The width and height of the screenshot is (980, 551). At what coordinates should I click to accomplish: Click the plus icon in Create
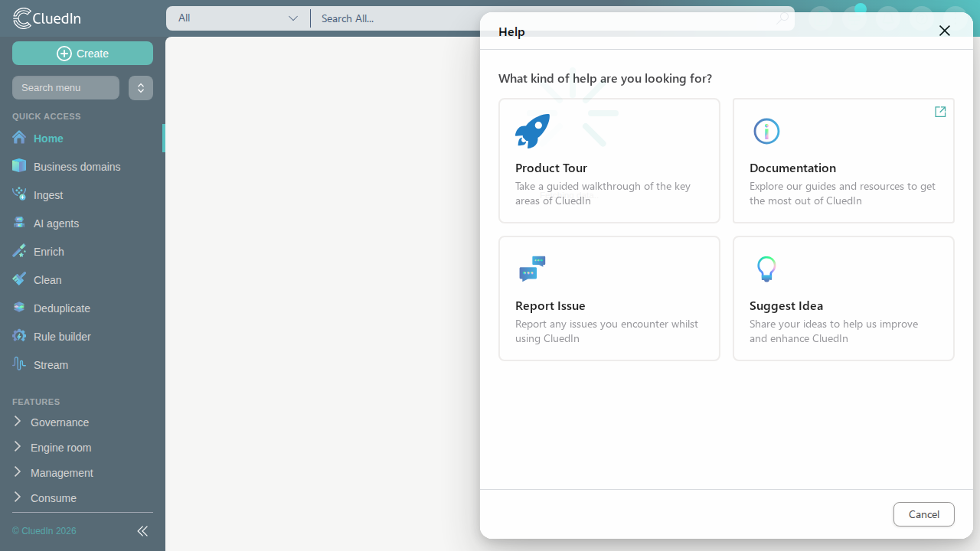64,54
